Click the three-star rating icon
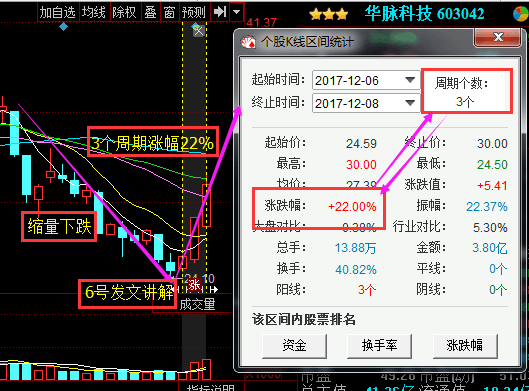This screenshot has width=529, height=391. click(328, 15)
